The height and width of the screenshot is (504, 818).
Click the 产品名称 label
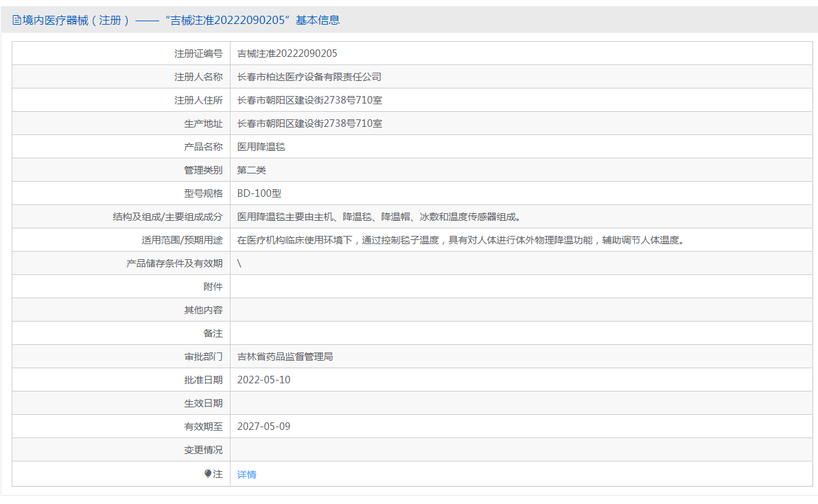(203, 147)
